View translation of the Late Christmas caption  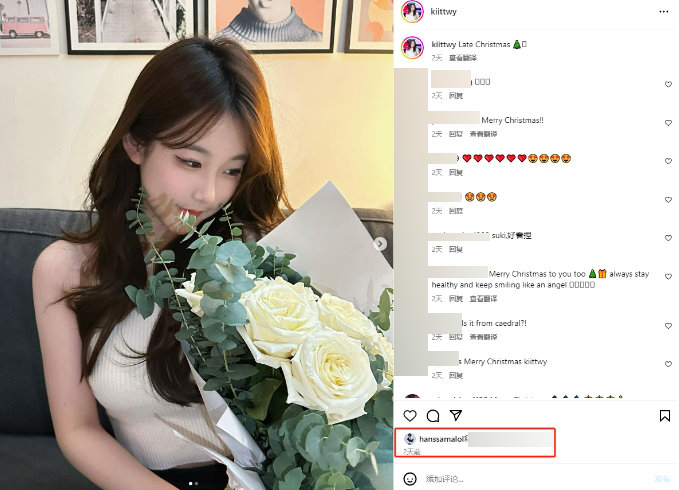(x=462, y=58)
